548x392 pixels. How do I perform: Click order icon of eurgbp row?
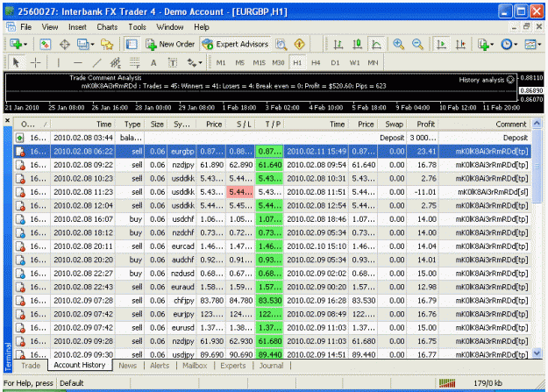tap(20, 152)
